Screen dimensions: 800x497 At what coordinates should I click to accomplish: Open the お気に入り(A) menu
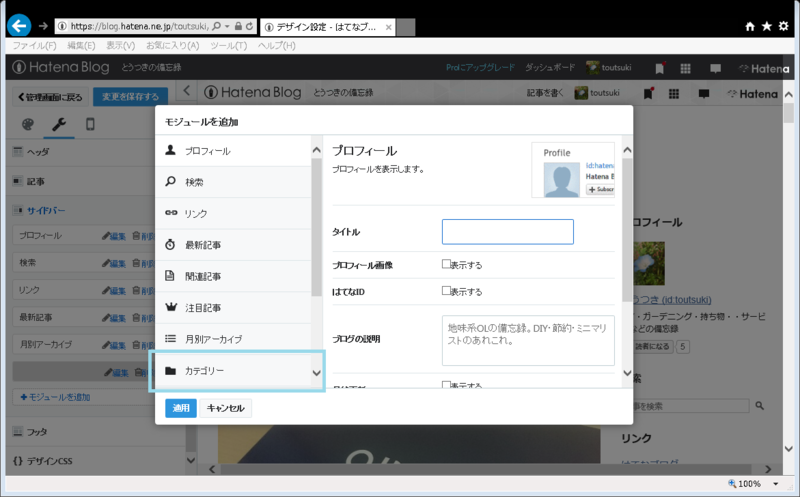(172, 45)
